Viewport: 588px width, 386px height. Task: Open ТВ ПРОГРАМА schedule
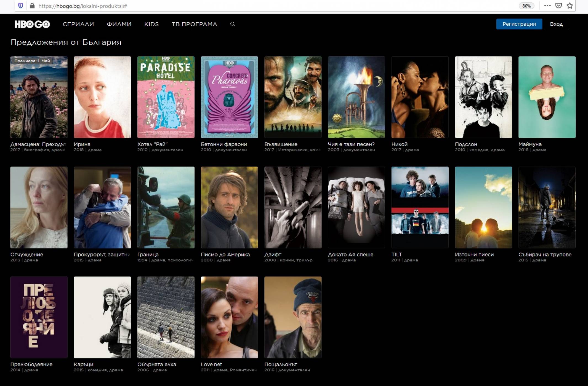[194, 24]
